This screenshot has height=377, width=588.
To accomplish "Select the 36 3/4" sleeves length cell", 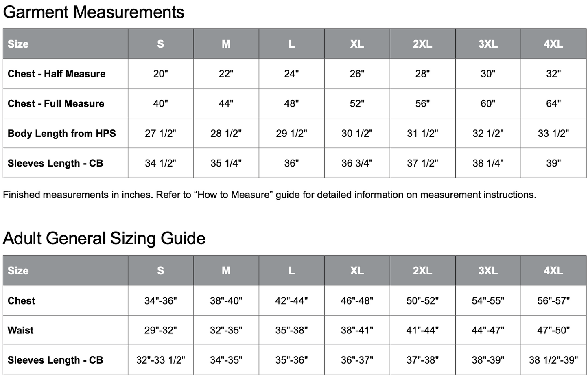I will click(x=357, y=163).
